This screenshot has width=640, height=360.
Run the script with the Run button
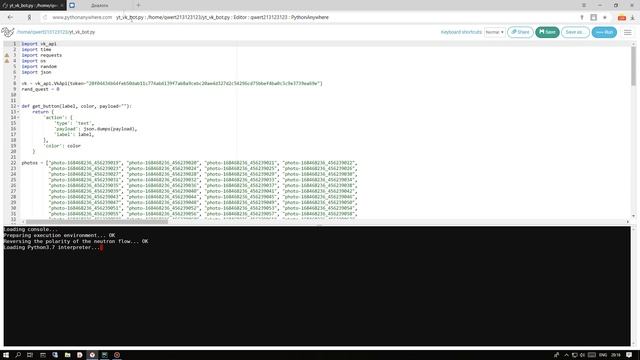[604, 32]
